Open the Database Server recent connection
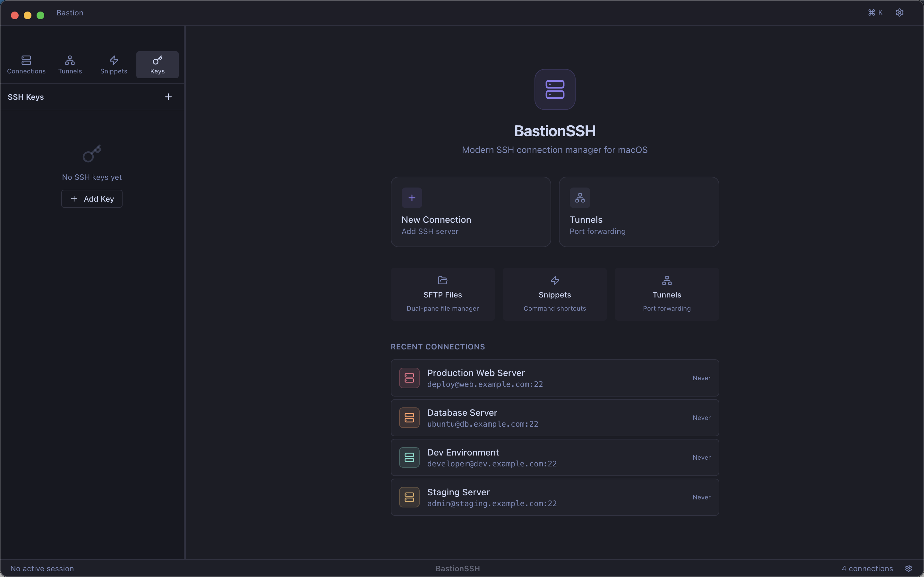Image resolution: width=924 pixels, height=577 pixels. coord(554,417)
